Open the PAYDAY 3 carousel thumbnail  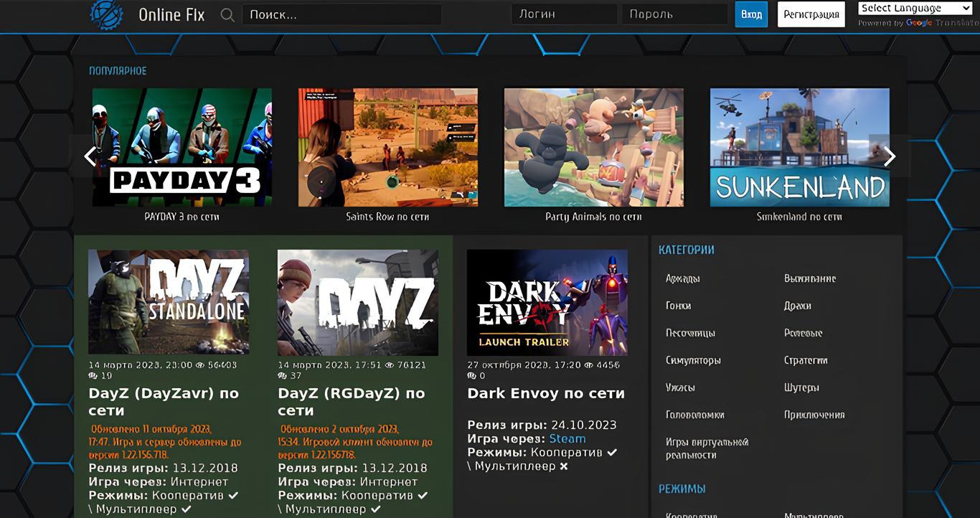(182, 147)
